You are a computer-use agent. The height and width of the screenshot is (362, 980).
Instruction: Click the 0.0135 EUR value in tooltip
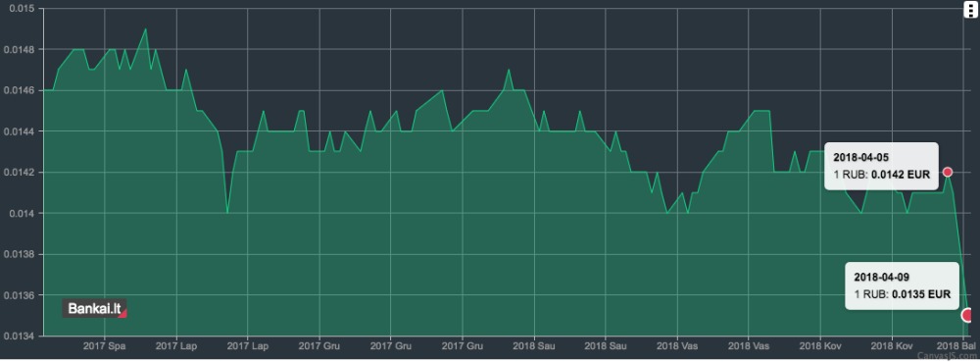pos(921,294)
